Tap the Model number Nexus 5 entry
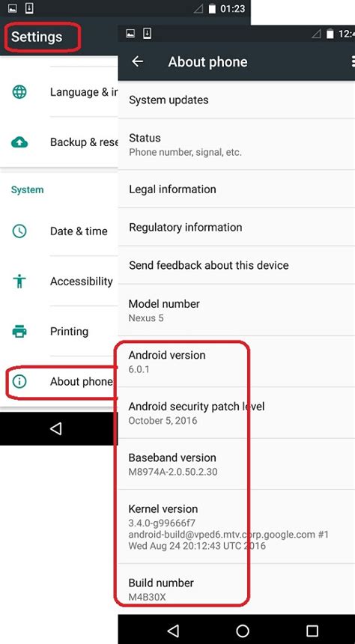Screen dimensions: 355x644 pyautogui.click(x=236, y=310)
